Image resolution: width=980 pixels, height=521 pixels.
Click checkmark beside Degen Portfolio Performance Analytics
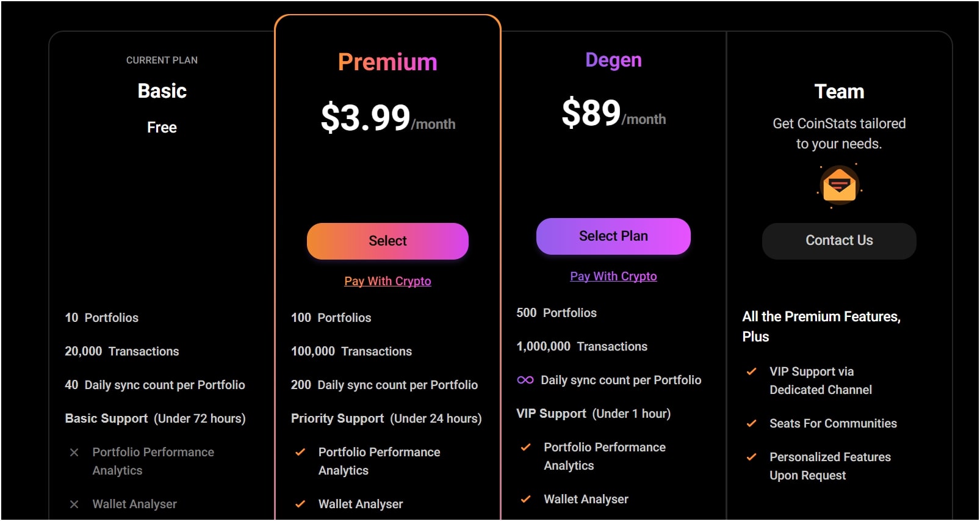tap(525, 448)
